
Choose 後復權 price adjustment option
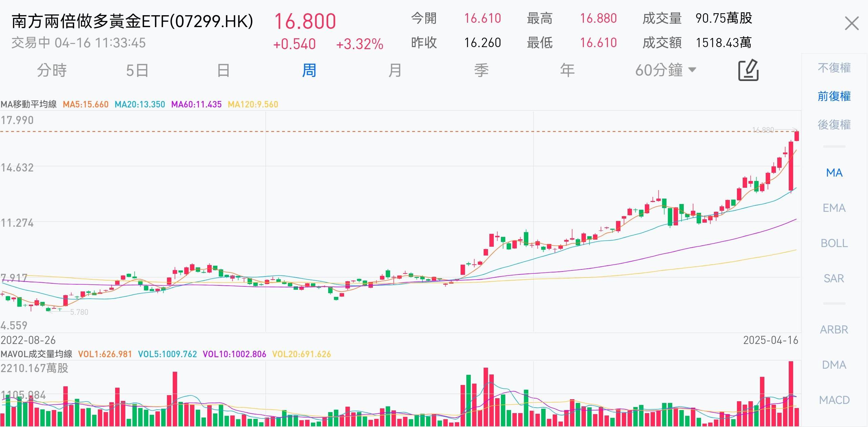[834, 125]
